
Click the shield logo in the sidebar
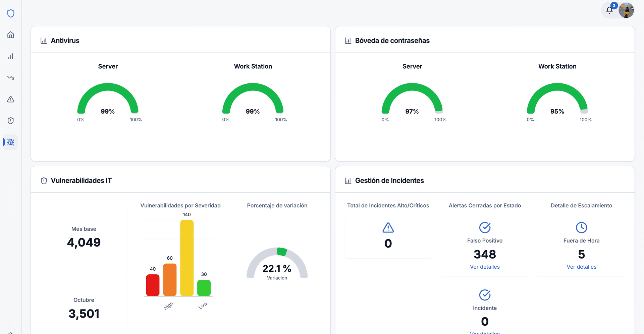pos(11,13)
